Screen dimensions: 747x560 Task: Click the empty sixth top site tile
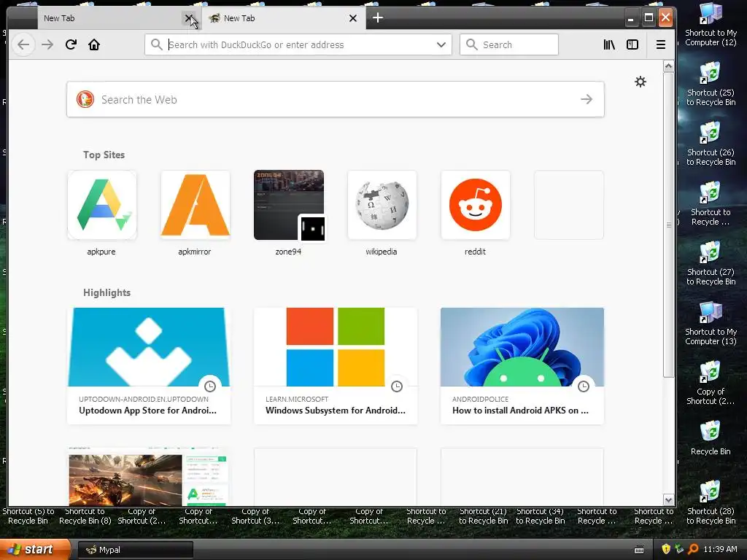tap(569, 205)
